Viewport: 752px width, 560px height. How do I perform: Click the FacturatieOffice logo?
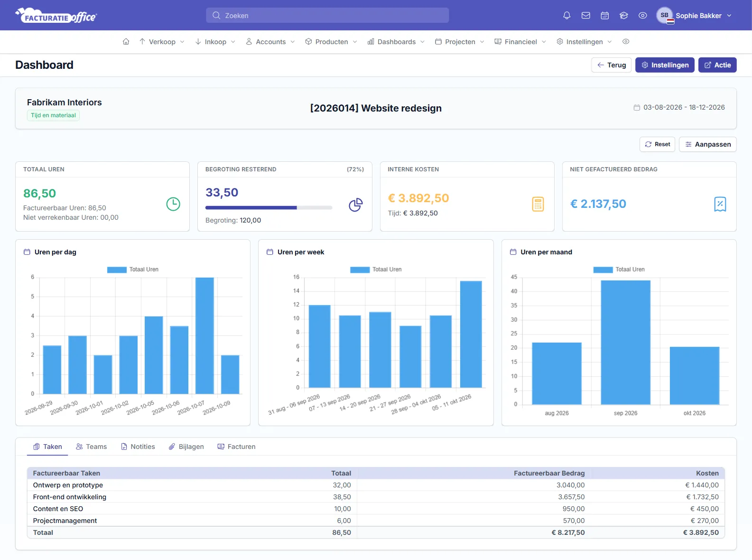tap(56, 16)
